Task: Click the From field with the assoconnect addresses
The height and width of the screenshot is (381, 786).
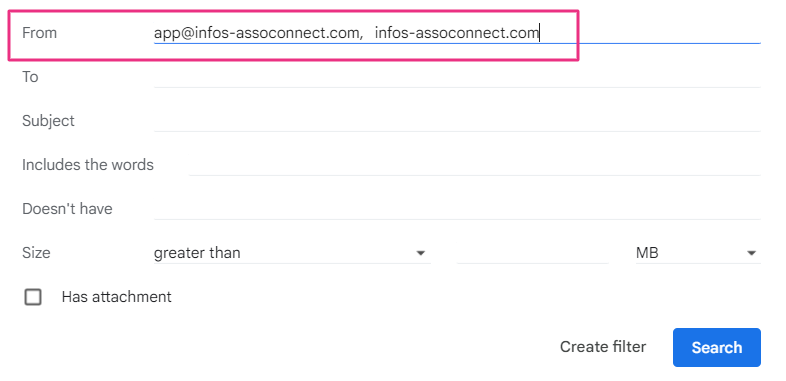Action: pyautogui.click(x=457, y=34)
